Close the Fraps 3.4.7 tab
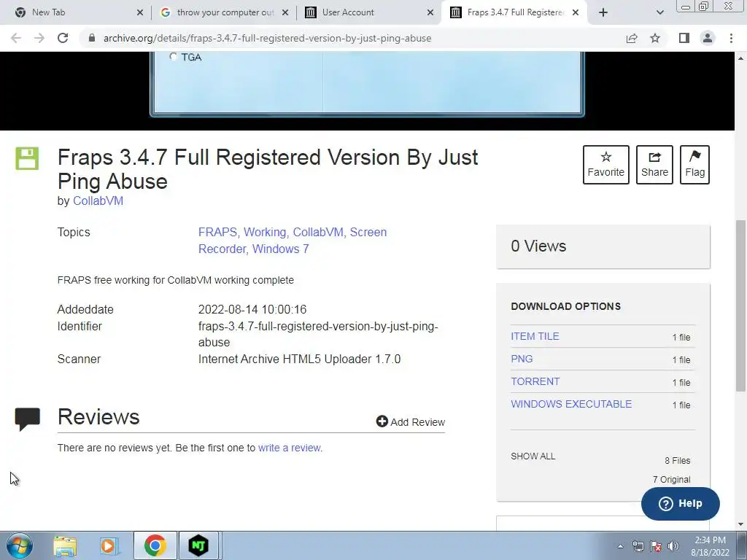Screen dimensions: 747x560 click(576, 12)
